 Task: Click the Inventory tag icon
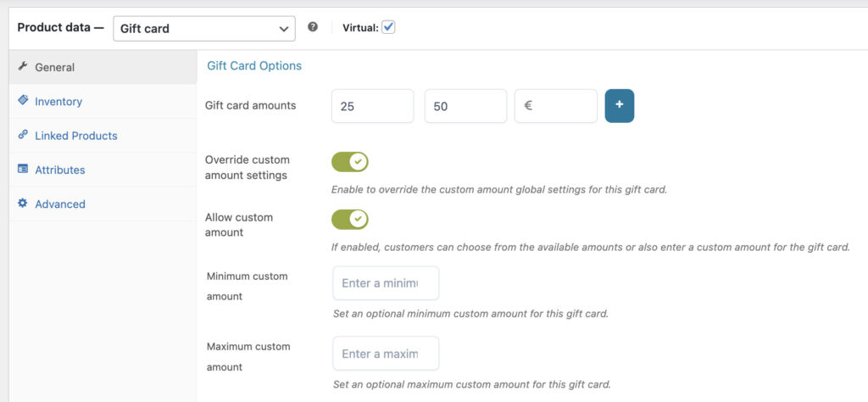coord(23,100)
